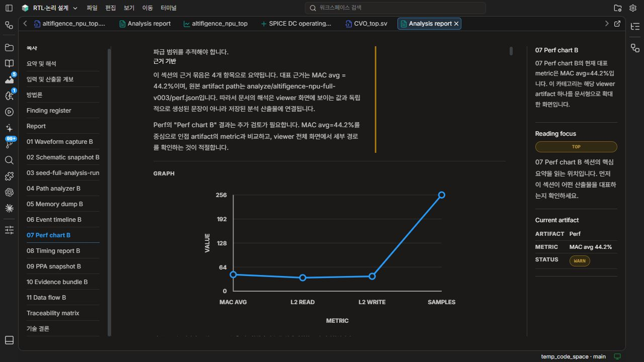The height and width of the screenshot is (362, 644).
Task: Go to 기술 결론 section
Action: (63, 329)
